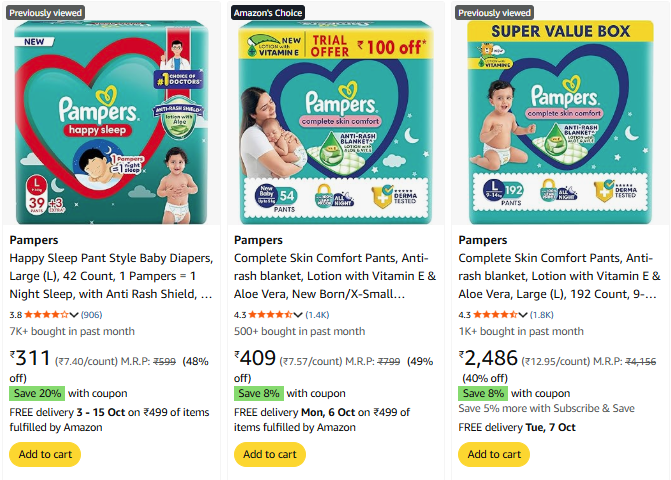Add Large 192 Count pack to cart
Image resolution: width=671 pixels, height=480 pixels.
[494, 454]
